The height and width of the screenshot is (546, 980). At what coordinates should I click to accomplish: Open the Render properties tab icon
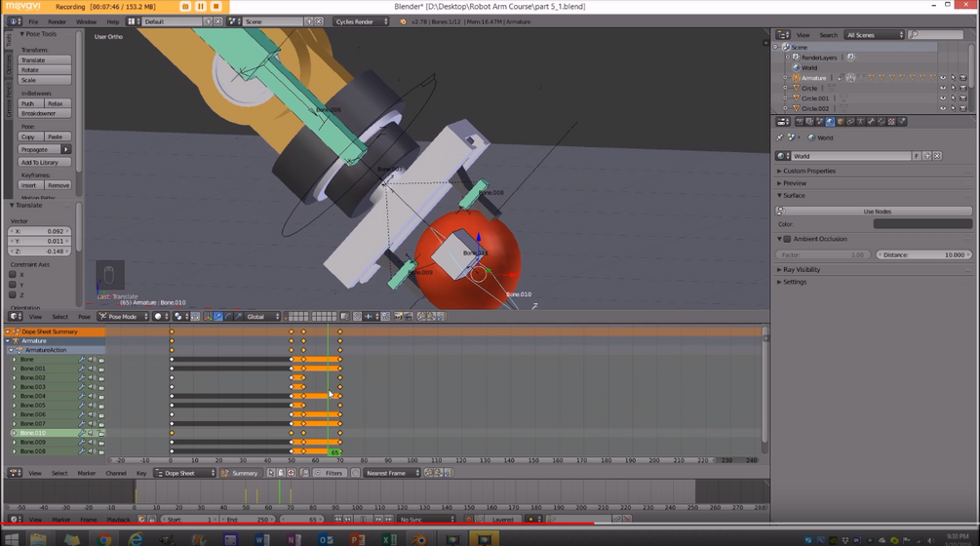(x=800, y=122)
